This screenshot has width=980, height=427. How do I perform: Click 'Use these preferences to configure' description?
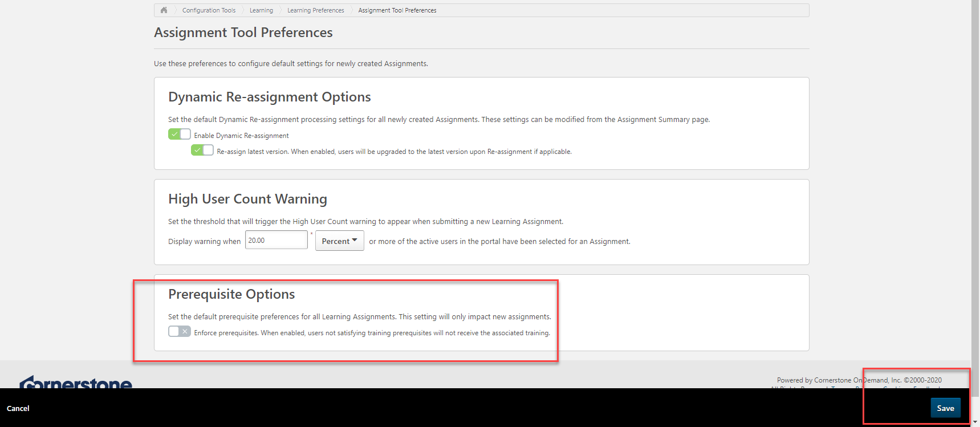tap(291, 64)
